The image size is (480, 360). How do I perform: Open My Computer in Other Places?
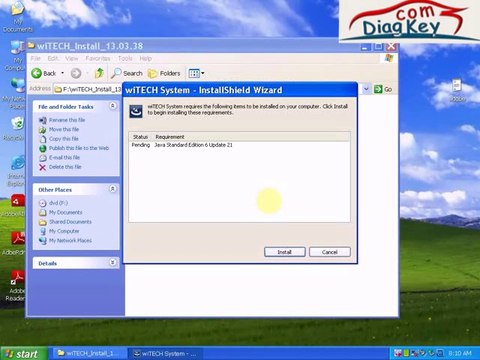click(64, 231)
